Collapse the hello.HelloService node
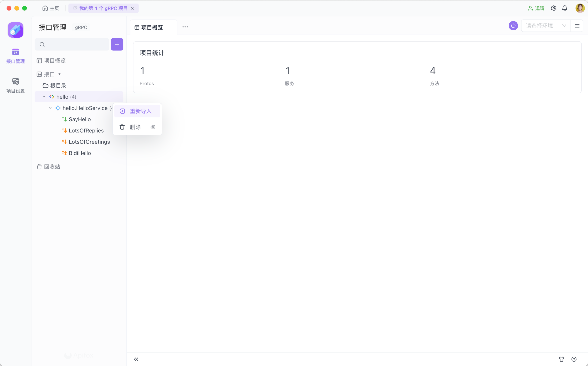The height and width of the screenshot is (366, 588). [x=50, y=108]
